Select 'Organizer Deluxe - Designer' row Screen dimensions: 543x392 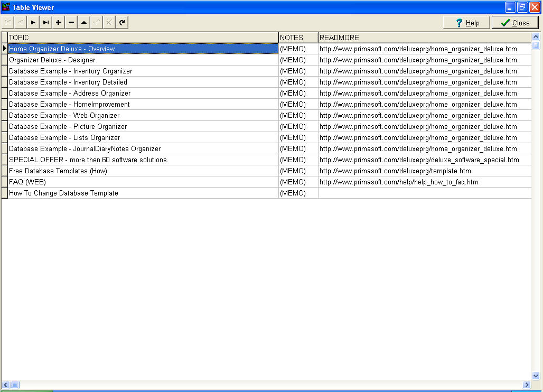tap(143, 60)
